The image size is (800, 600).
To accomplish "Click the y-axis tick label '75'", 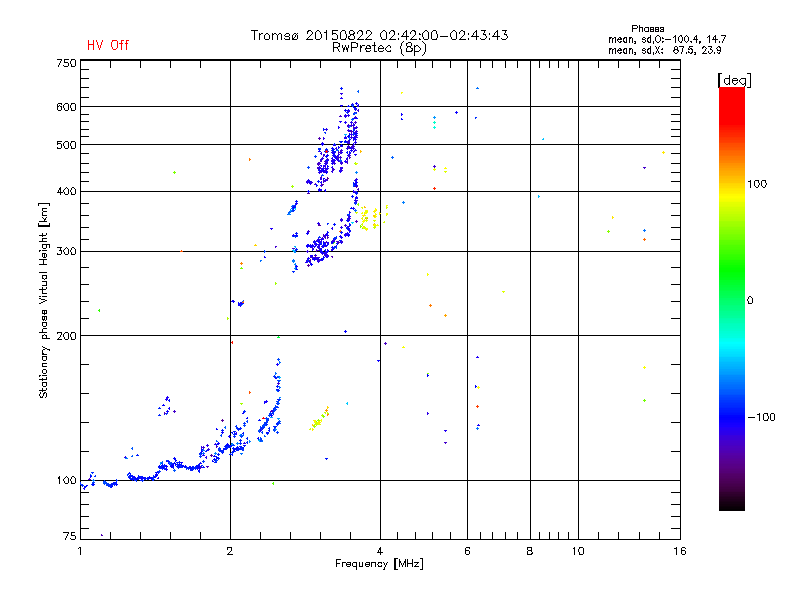I will point(70,536).
